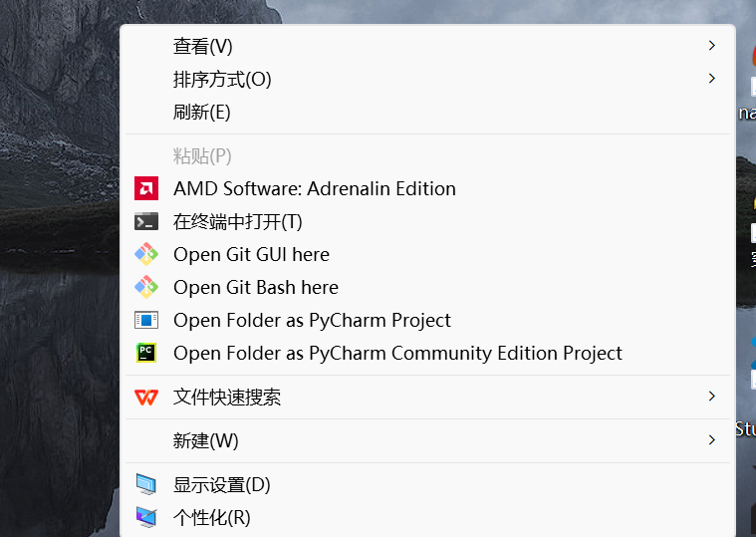The image size is (756, 537).
Task: Expand the 新建(W) submenu chevron
Action: tap(711, 439)
